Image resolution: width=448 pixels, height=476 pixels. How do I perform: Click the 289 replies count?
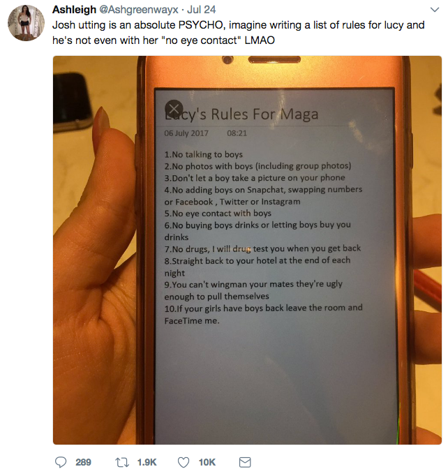coord(83,462)
